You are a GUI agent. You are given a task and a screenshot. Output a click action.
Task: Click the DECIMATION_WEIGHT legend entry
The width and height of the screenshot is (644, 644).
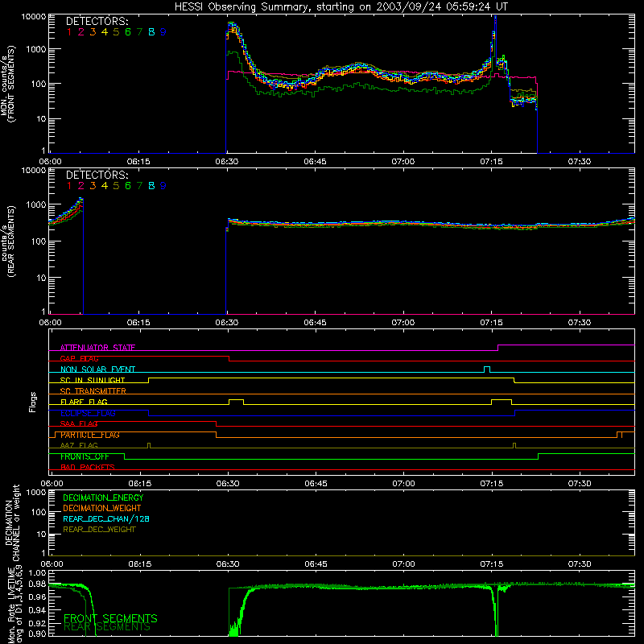[x=102, y=509]
